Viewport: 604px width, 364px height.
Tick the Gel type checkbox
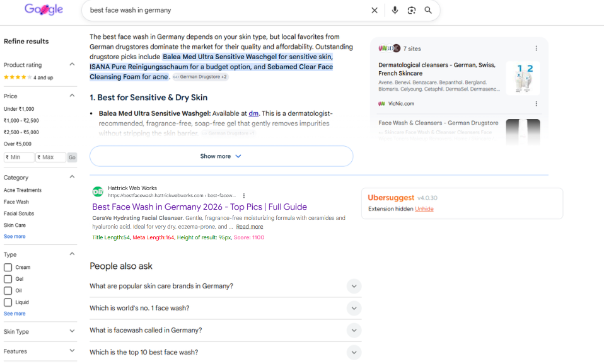coord(8,279)
